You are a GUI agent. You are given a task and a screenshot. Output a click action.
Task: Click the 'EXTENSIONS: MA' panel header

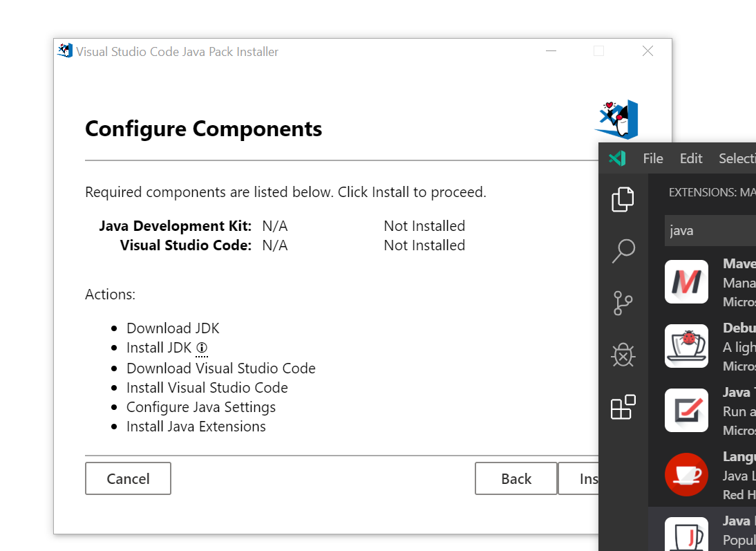[x=712, y=192]
